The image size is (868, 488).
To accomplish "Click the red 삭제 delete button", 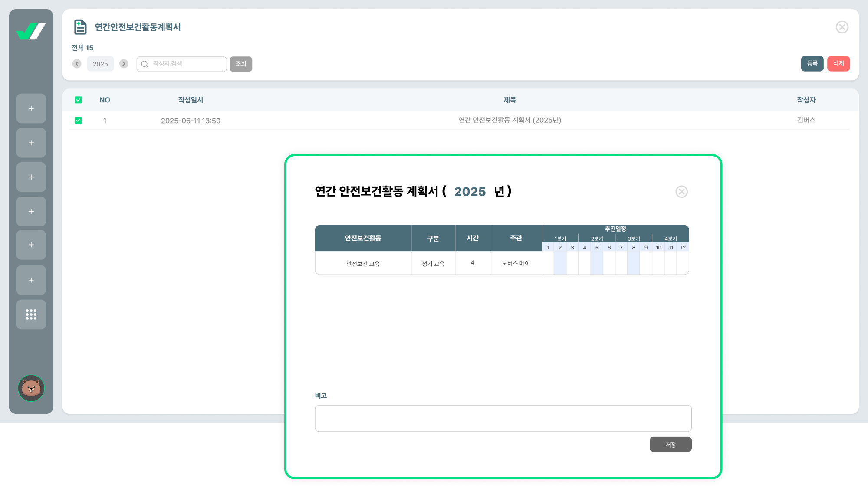I will pyautogui.click(x=838, y=64).
